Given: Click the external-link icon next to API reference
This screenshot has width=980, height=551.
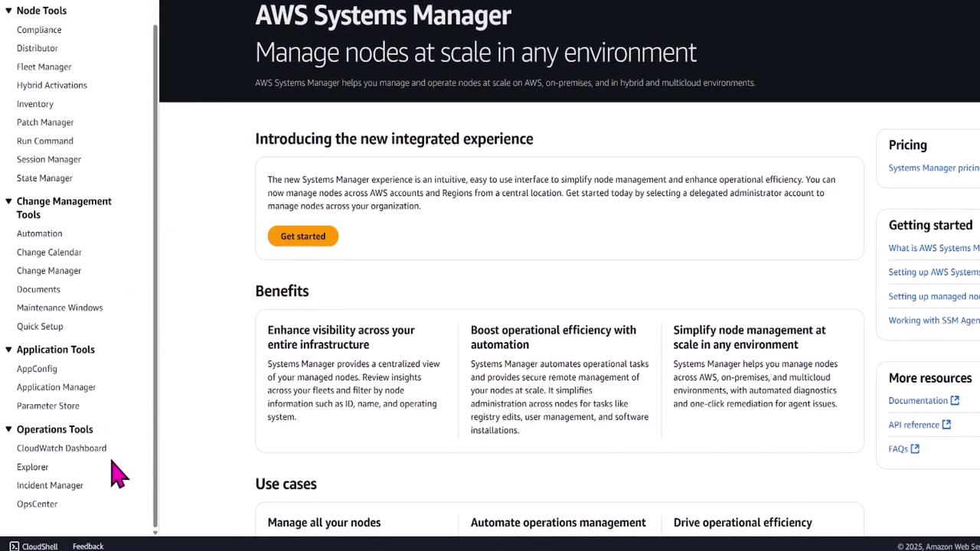Looking at the screenshot, I should pos(946,425).
